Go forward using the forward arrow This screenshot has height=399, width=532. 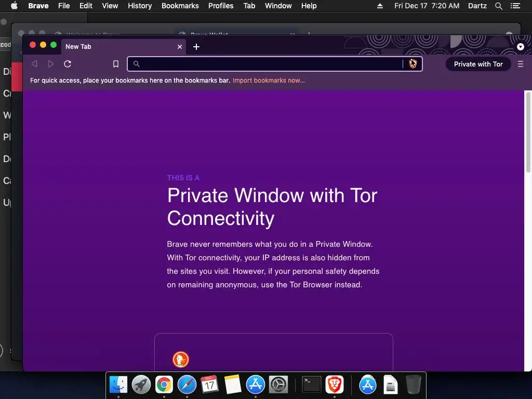(50, 64)
